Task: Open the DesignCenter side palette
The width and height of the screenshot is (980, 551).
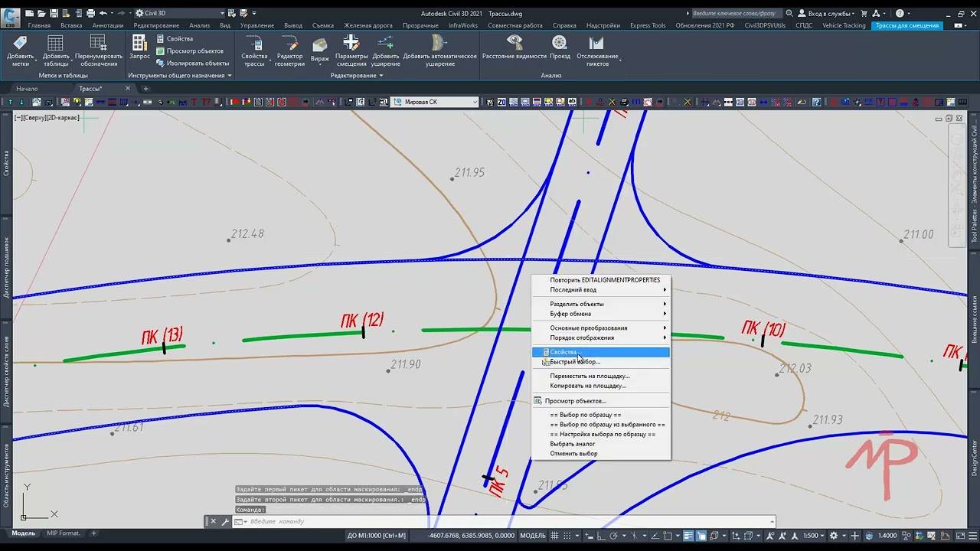Action: pos(974,459)
